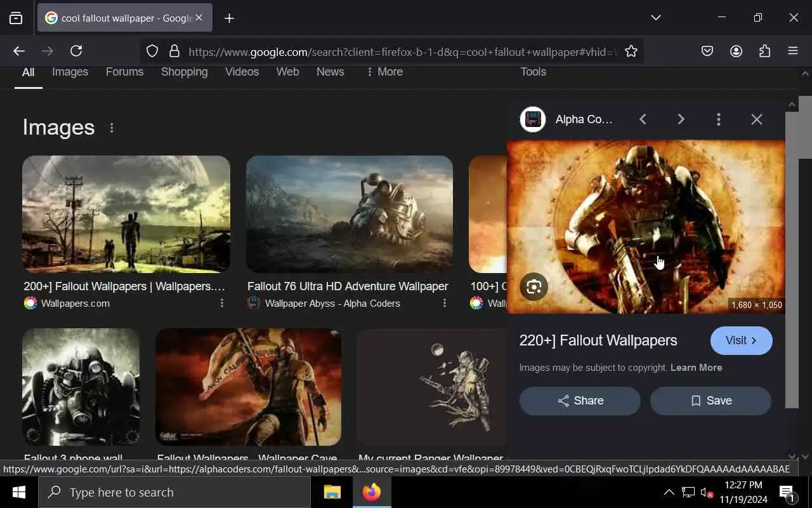Open the notification center icon
The image size is (812, 508).
pyautogui.click(x=787, y=493)
